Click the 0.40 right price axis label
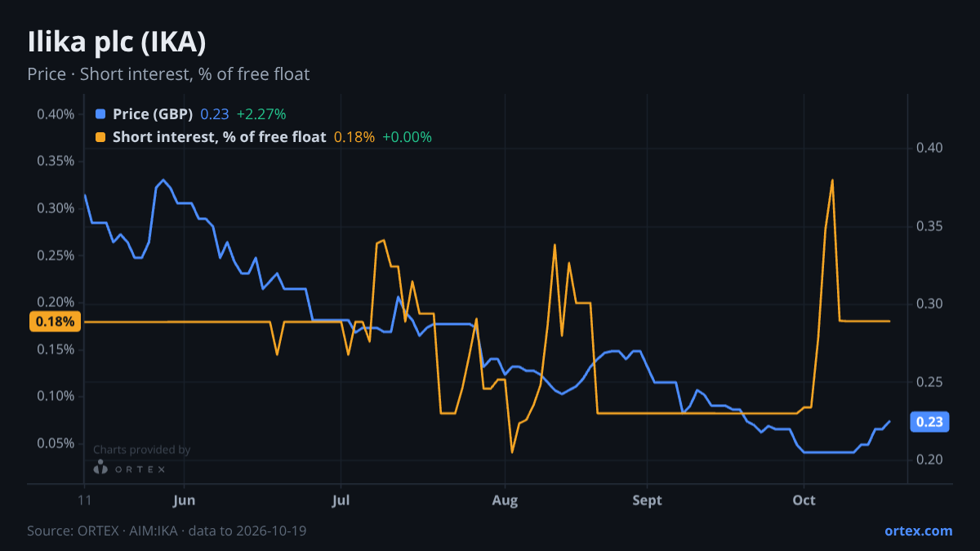Screen dimensions: 980x551 (x=929, y=149)
